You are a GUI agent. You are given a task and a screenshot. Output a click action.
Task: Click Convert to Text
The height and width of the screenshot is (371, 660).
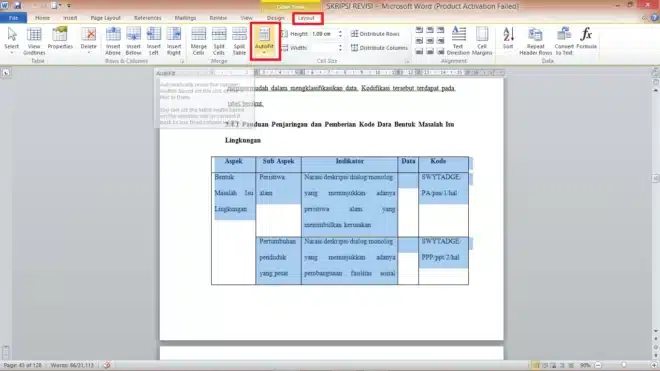click(x=564, y=40)
